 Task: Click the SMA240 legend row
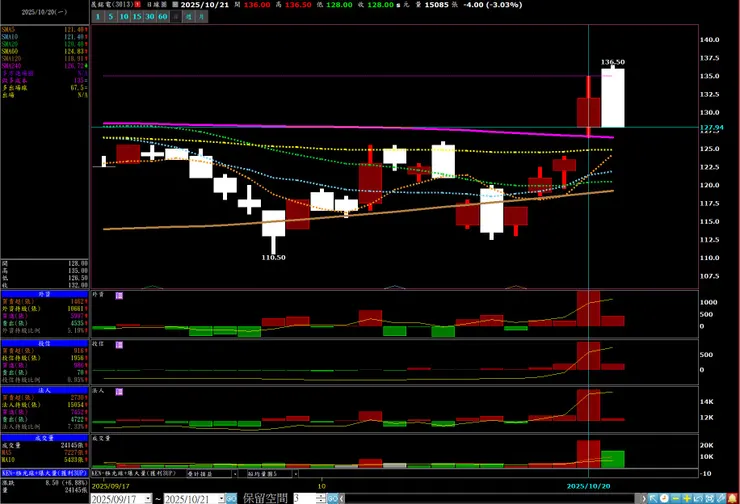pos(44,66)
